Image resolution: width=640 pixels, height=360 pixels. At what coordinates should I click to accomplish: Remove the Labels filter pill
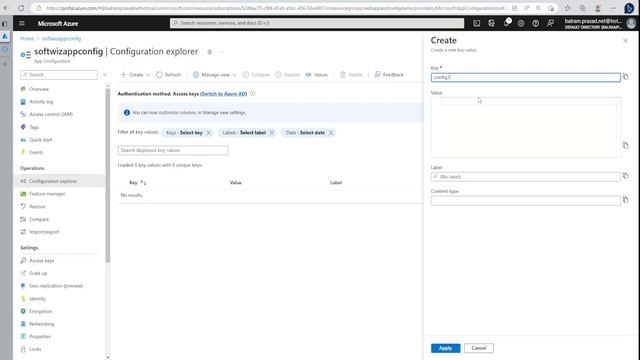[272, 133]
